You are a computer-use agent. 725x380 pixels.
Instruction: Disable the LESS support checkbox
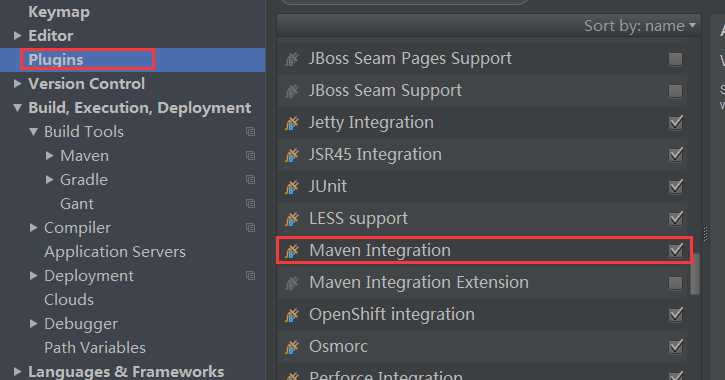click(676, 218)
